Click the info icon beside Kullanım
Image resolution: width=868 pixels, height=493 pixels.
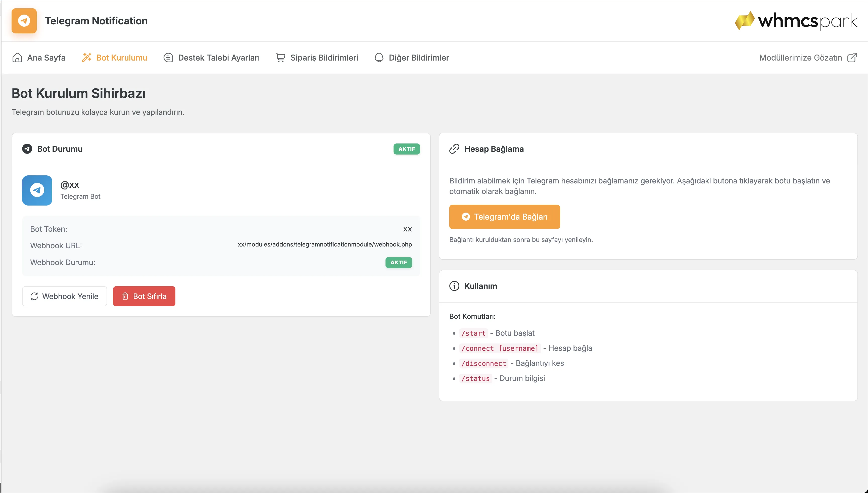coord(454,286)
